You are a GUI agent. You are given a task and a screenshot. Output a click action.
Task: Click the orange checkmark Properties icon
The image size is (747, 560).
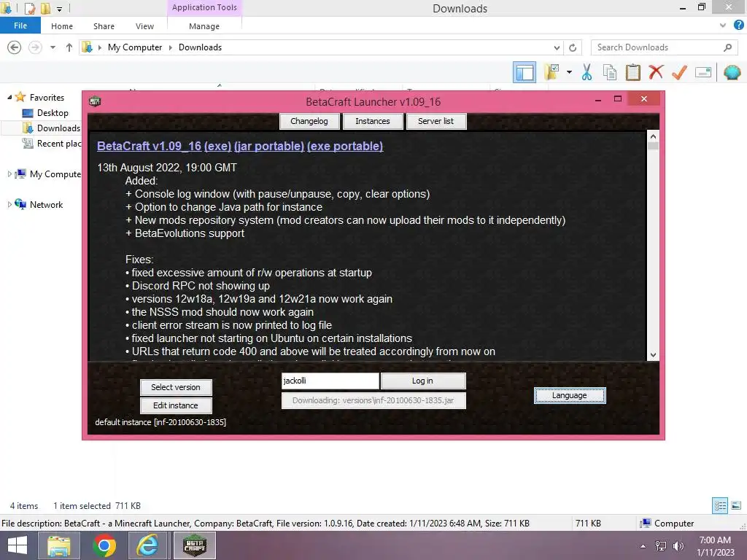[679, 73]
